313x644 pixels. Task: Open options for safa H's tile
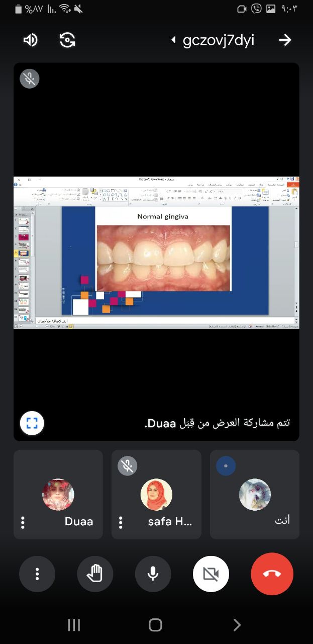(x=121, y=522)
